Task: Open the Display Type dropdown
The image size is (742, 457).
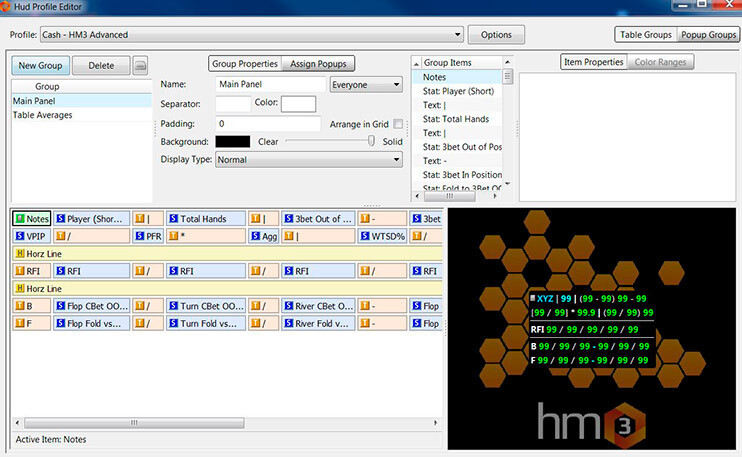Action: tap(309, 160)
